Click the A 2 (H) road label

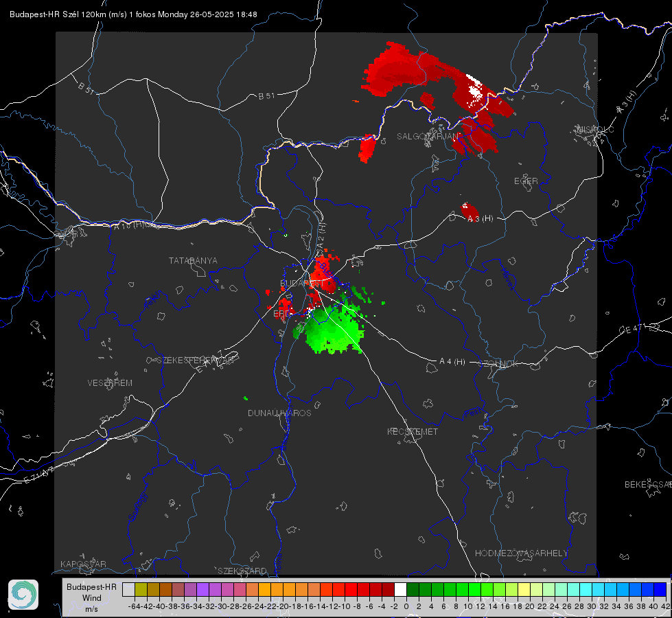[321, 235]
